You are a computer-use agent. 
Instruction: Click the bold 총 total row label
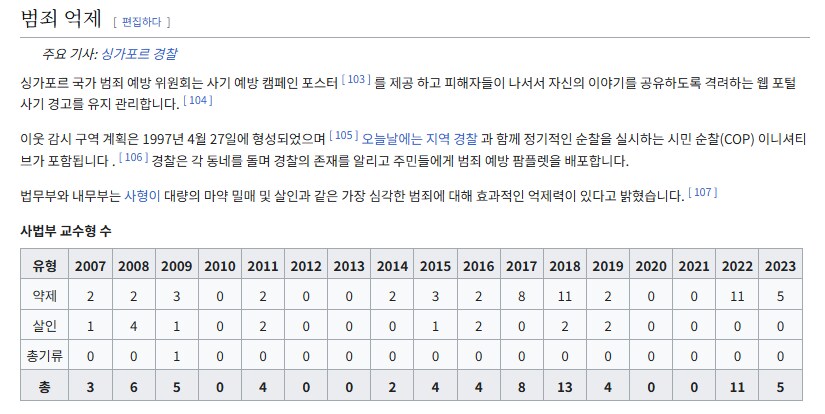[45, 386]
